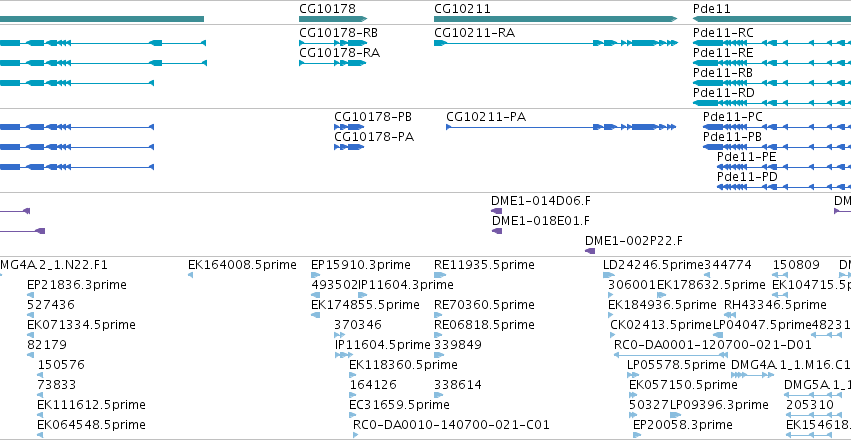Select the RE11935.5prime EST label

click(x=484, y=265)
